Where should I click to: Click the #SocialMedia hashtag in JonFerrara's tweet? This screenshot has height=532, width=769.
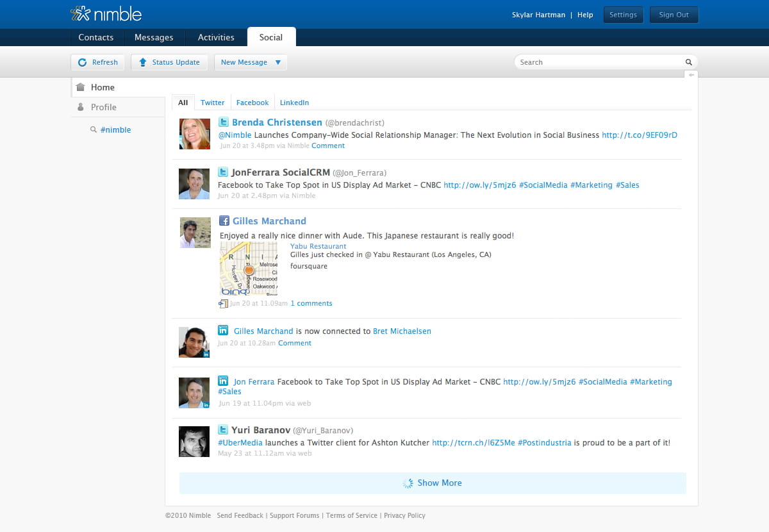[x=543, y=185]
